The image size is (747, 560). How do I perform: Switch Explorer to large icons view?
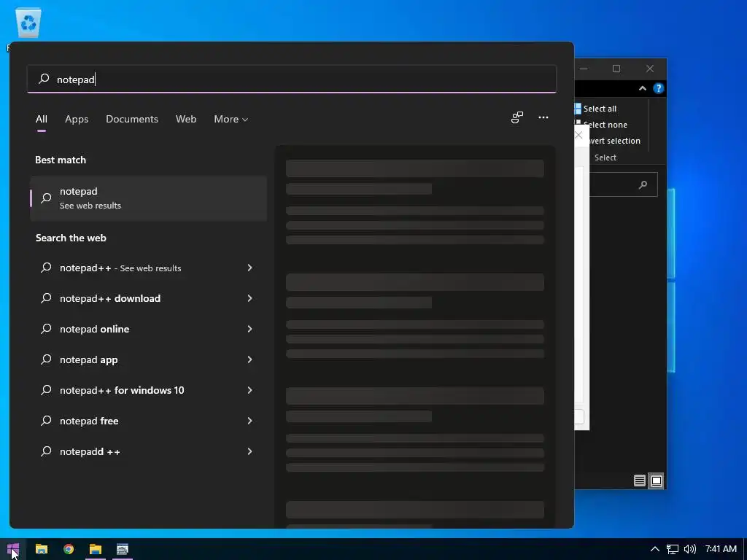[656, 481]
